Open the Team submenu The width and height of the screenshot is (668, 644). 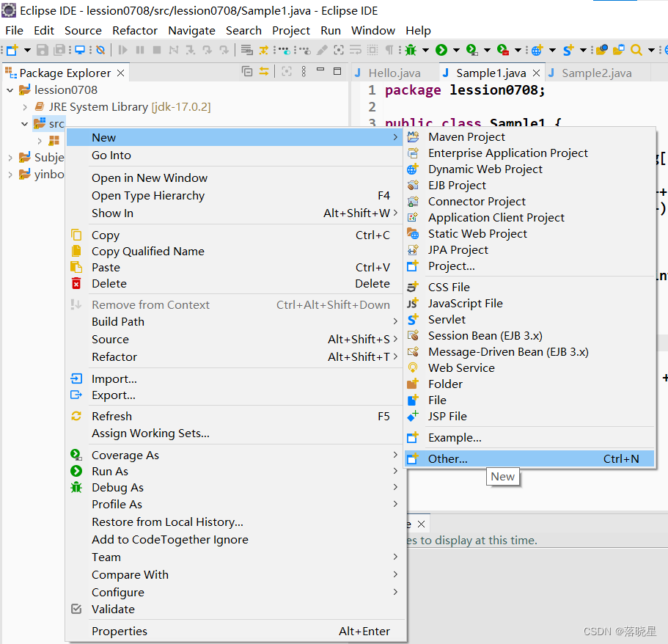coord(235,557)
